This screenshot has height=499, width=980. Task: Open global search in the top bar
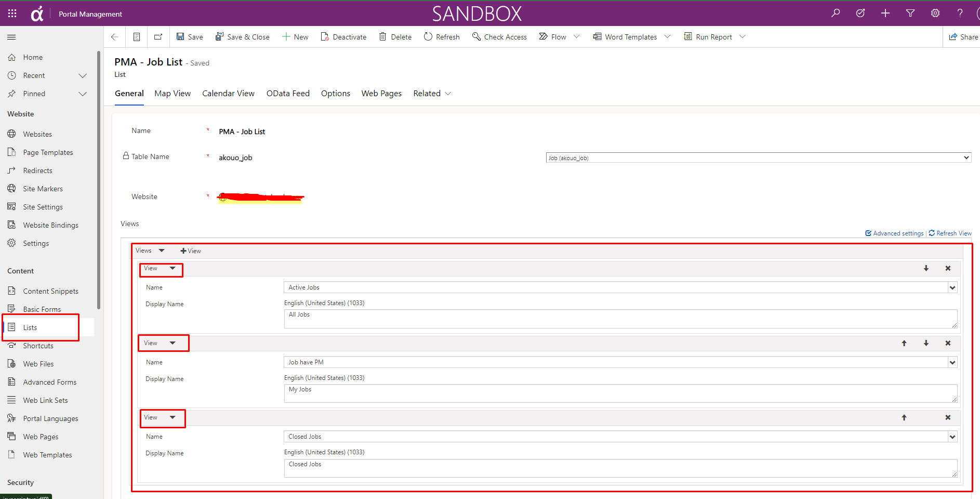[835, 13]
